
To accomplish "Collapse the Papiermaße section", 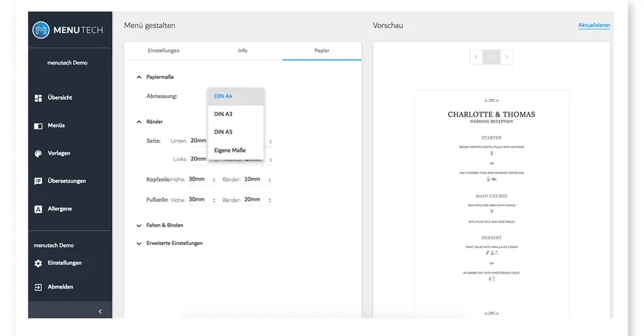I will tap(139, 77).
